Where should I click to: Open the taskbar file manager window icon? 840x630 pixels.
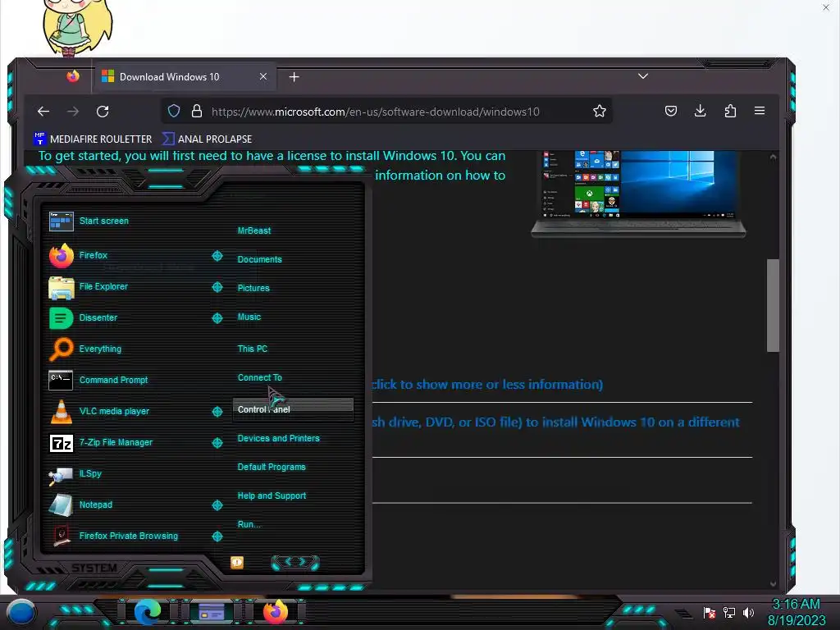pyautogui.click(x=212, y=612)
